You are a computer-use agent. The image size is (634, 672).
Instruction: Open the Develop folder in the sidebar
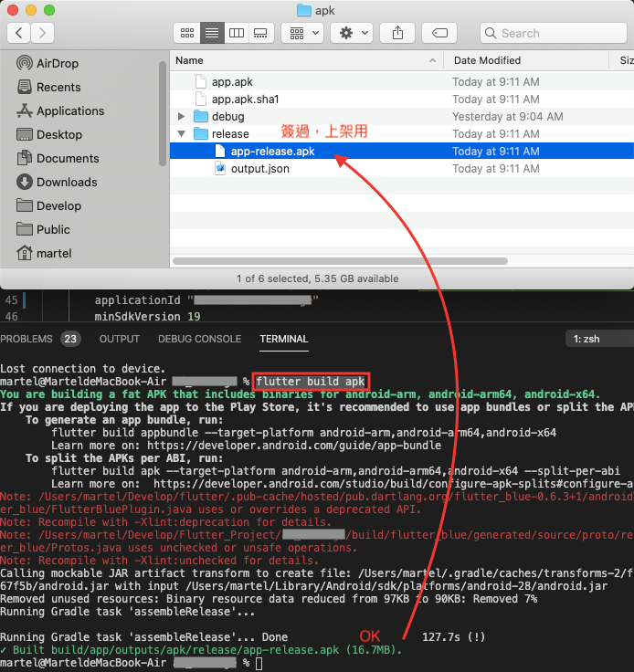pos(48,205)
